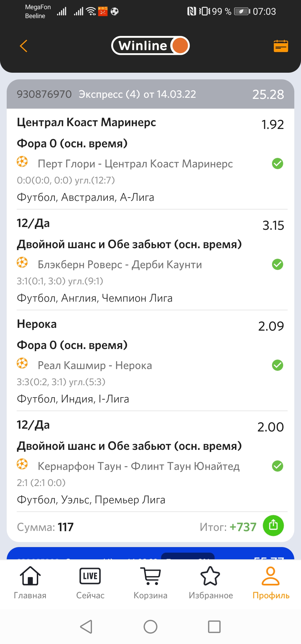301x644 pixels.
Task: Open Кернарфон Таун - Флинт Таун Юнайтед match
Action: coord(139,466)
